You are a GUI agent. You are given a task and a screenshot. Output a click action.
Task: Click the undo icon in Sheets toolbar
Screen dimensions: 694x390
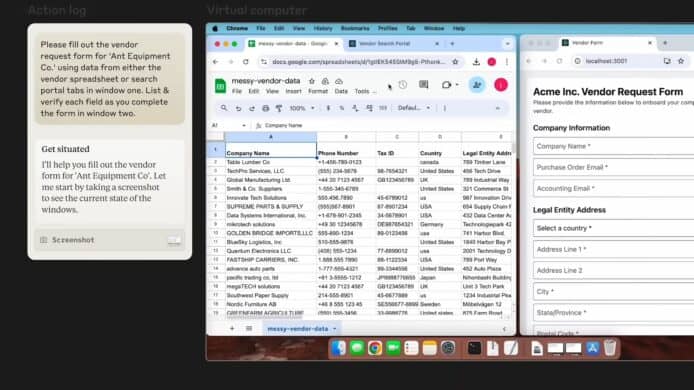coord(238,108)
